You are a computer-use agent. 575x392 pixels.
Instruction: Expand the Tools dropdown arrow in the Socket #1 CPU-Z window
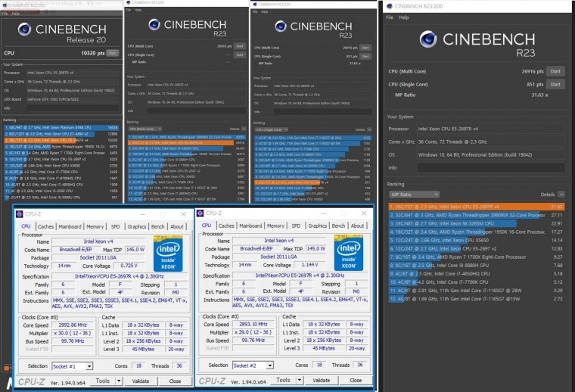tap(119, 381)
